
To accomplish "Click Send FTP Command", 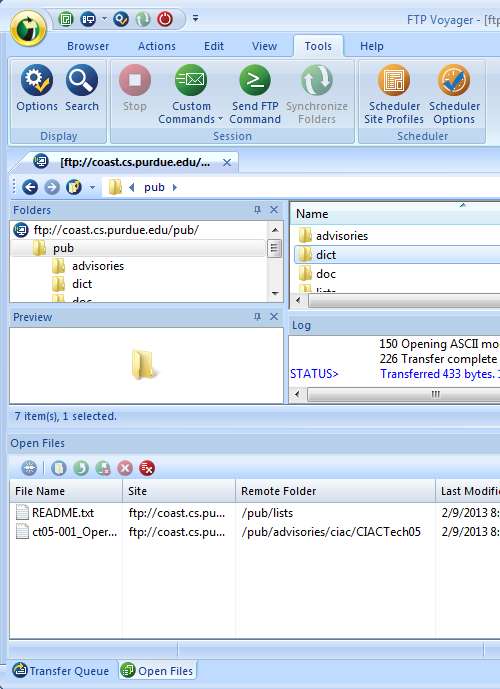I will (255, 94).
